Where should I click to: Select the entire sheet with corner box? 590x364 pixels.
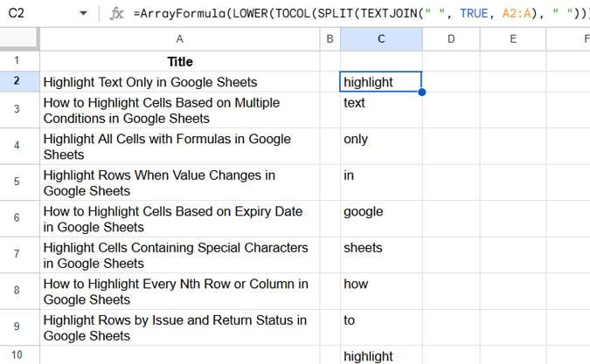point(19,39)
